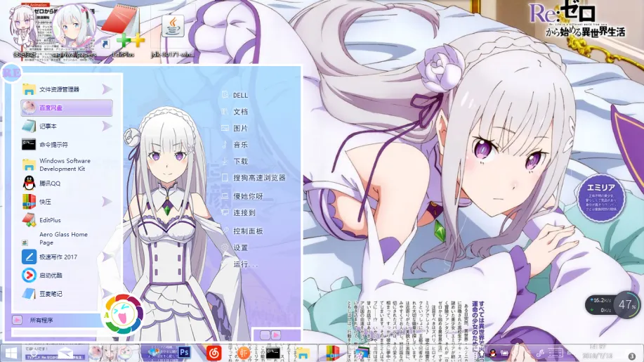This screenshot has height=362, width=644.
Task: Show 所有程序 list
Action: (x=41, y=321)
